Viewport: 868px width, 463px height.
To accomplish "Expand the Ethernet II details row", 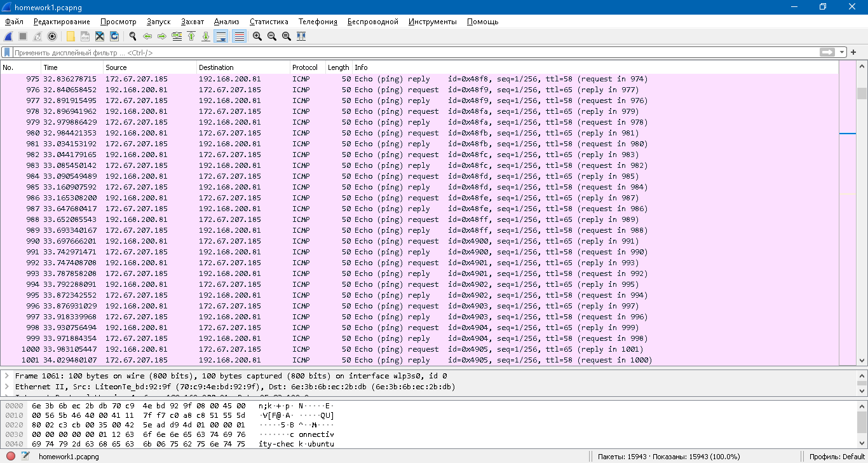I will pos(6,387).
